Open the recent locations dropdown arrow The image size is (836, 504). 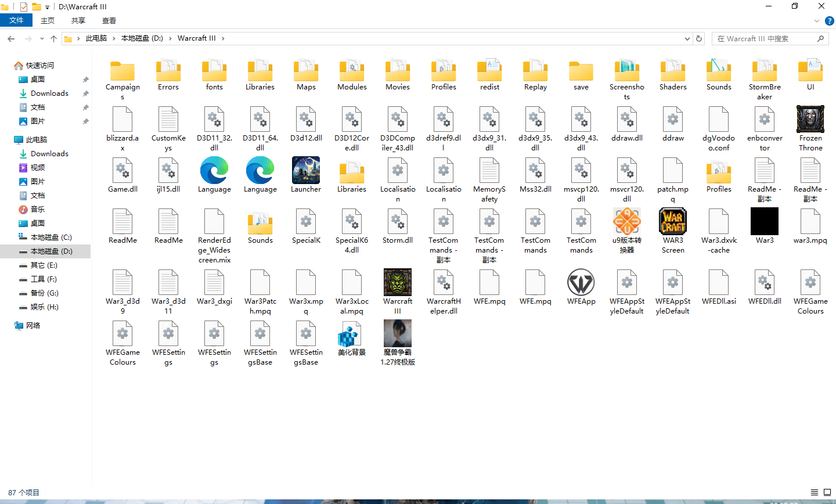(42, 39)
